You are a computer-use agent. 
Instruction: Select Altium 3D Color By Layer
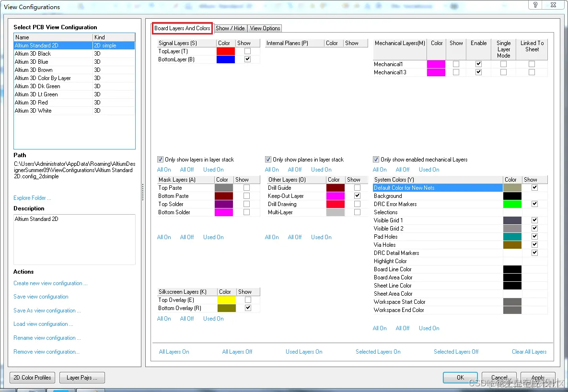(74, 78)
